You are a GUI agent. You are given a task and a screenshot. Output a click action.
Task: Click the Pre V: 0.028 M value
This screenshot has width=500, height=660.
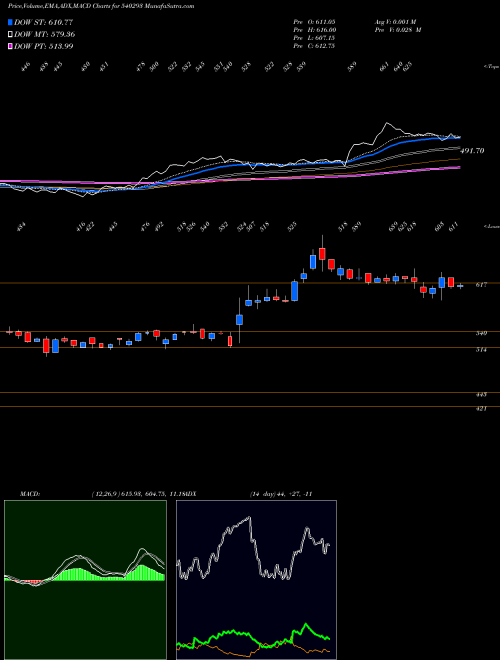point(398,30)
